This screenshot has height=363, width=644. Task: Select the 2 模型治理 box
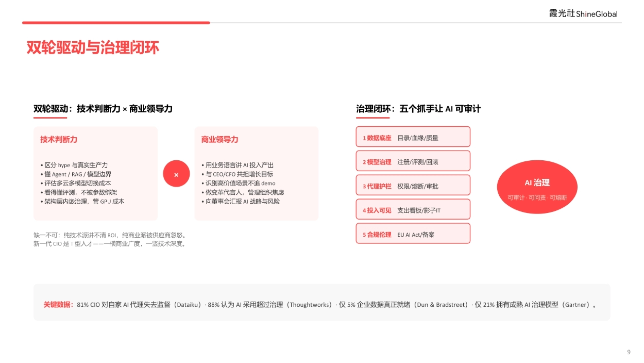(413, 161)
